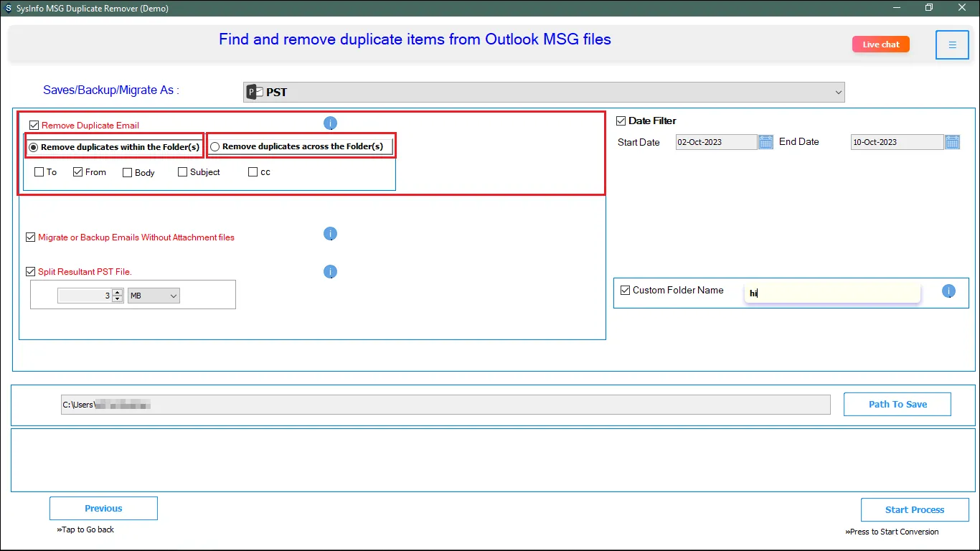Image resolution: width=980 pixels, height=551 pixels.
Task: Go back using the Previous button
Action: tap(103, 509)
